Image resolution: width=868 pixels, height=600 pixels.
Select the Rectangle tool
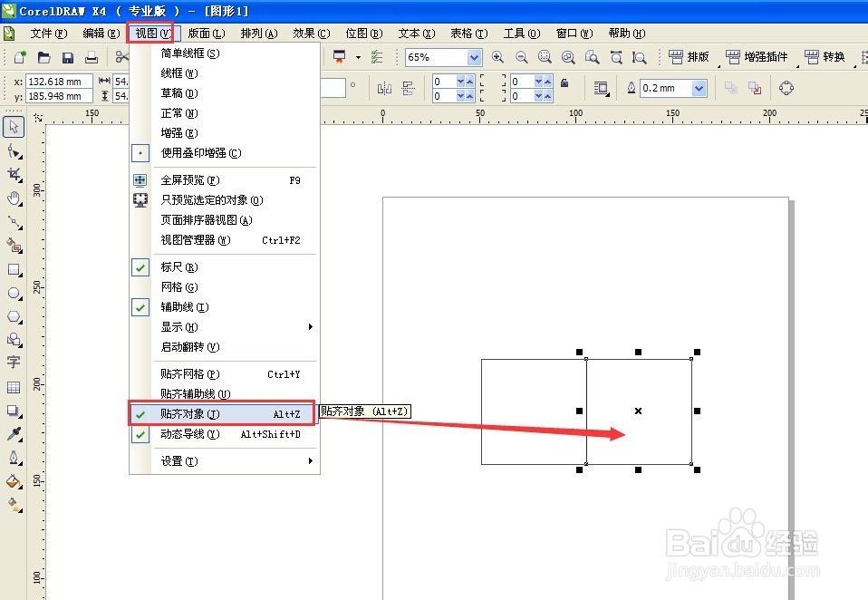(14, 269)
